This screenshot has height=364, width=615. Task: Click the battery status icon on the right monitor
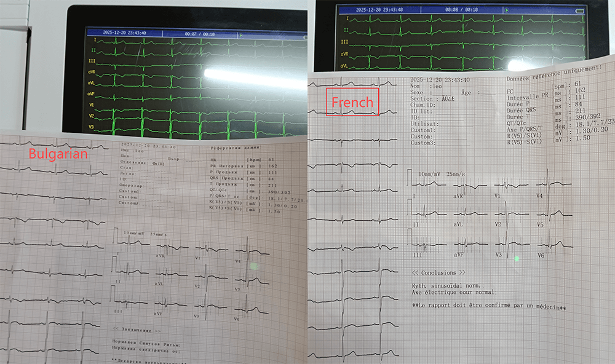pos(579,10)
